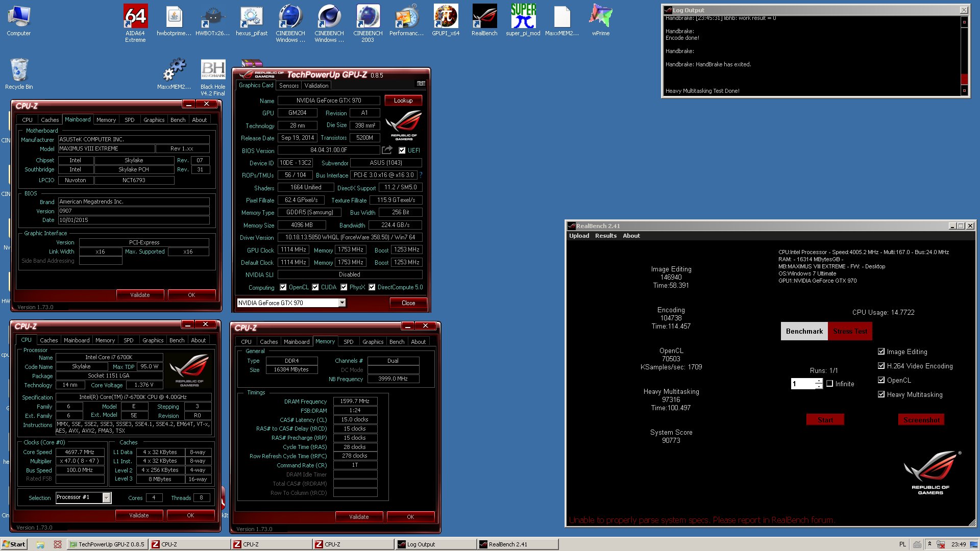Launch MaxxMEM2 gear icon shortcut
Image resolution: width=980 pixels, height=551 pixels.
pyautogui.click(x=174, y=74)
